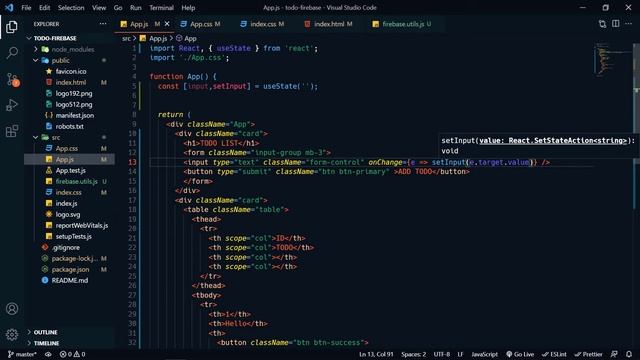Click the src breadcrumb segment
640x360 pixels.
126,38
